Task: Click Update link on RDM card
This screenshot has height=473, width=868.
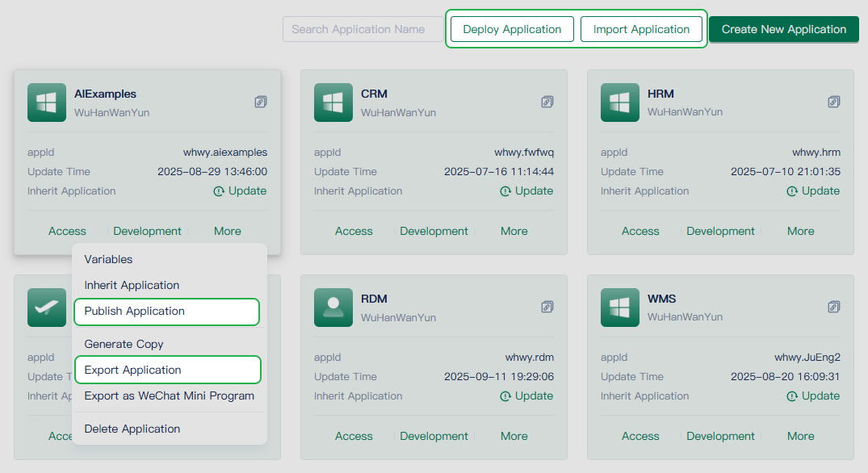Action: (526, 396)
